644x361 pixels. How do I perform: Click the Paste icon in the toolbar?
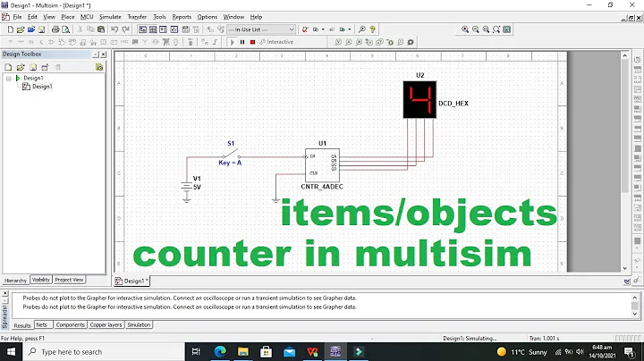[x=101, y=29]
